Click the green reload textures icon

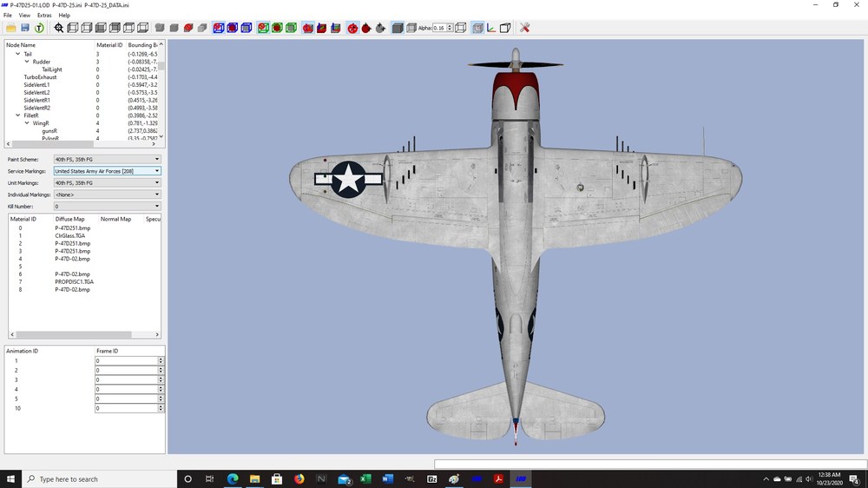pyautogui.click(x=39, y=28)
